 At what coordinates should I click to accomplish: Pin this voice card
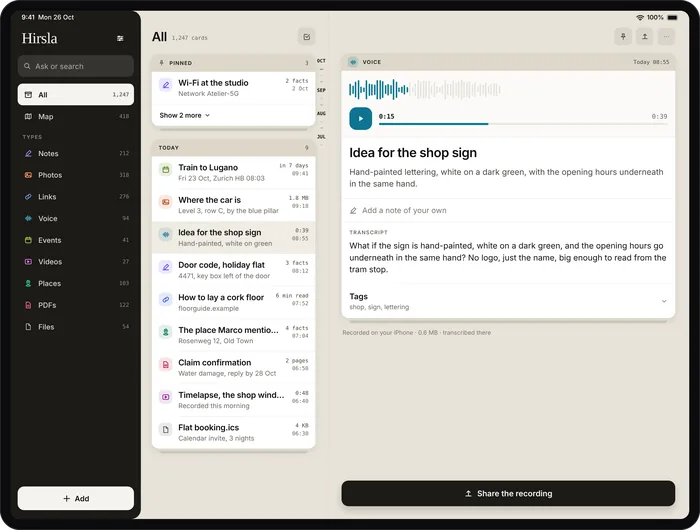[x=623, y=37]
